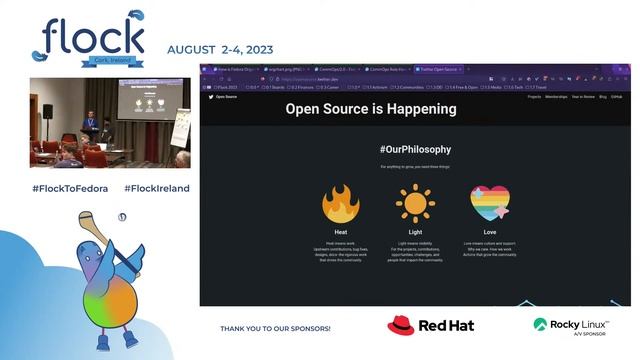Click the 'Open Source is Happening' headline

click(x=371, y=109)
